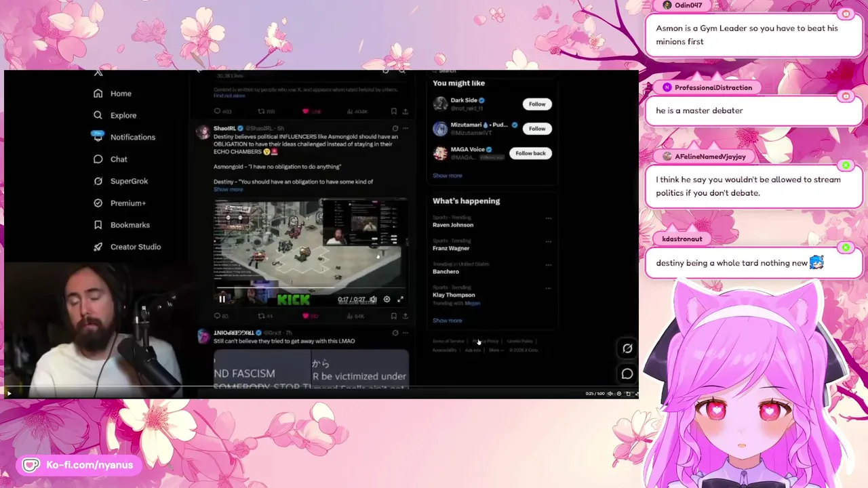Open more options on ShaoIRL post
The height and width of the screenshot is (488, 868).
[x=406, y=128]
